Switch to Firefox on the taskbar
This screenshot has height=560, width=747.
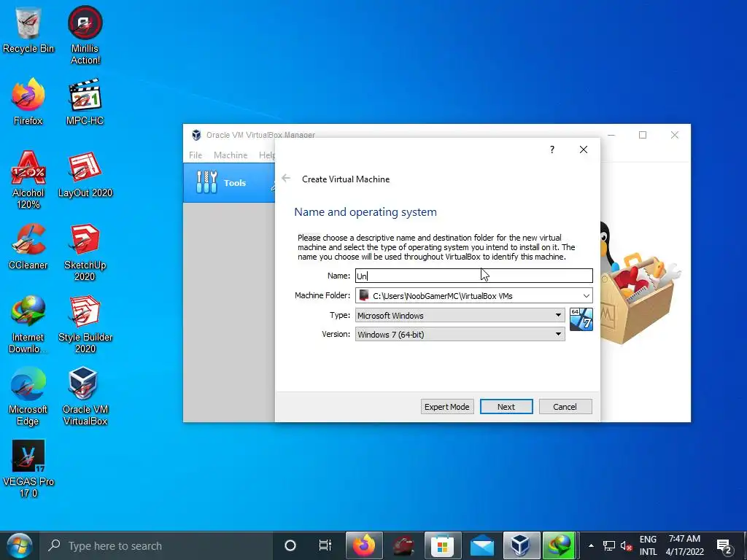click(364, 545)
